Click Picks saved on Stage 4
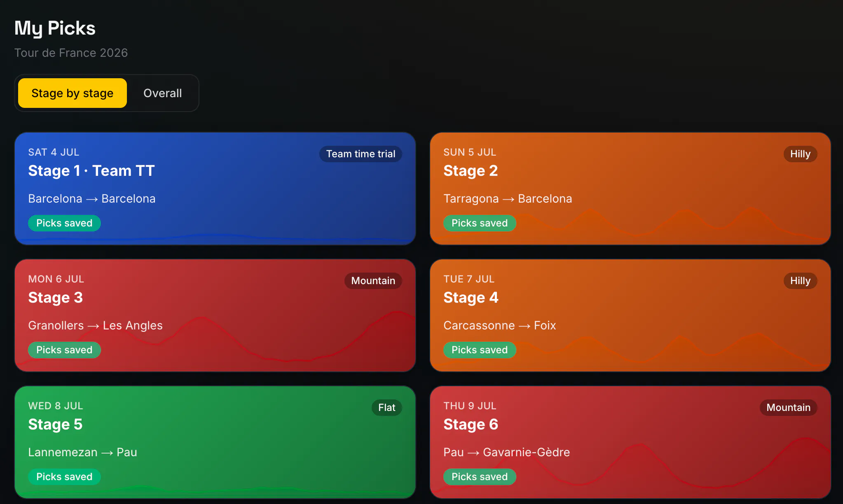This screenshot has height=504, width=843. pos(480,350)
